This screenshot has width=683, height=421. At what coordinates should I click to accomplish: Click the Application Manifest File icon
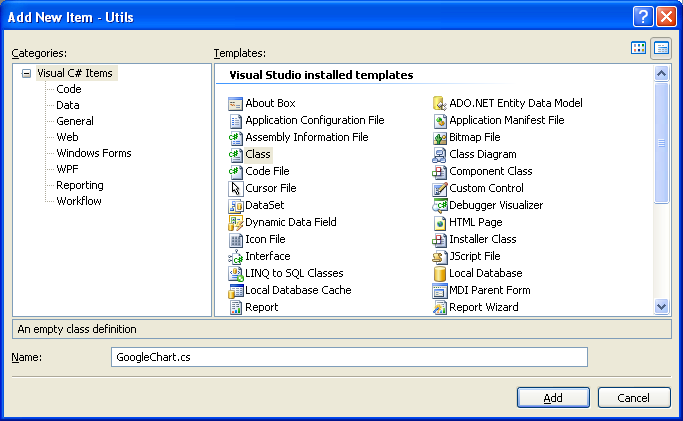coord(440,121)
